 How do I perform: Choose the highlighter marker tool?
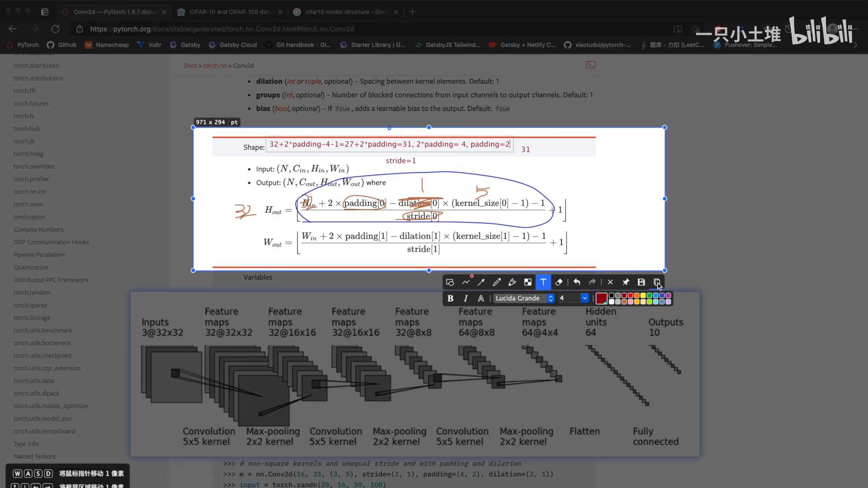click(512, 282)
